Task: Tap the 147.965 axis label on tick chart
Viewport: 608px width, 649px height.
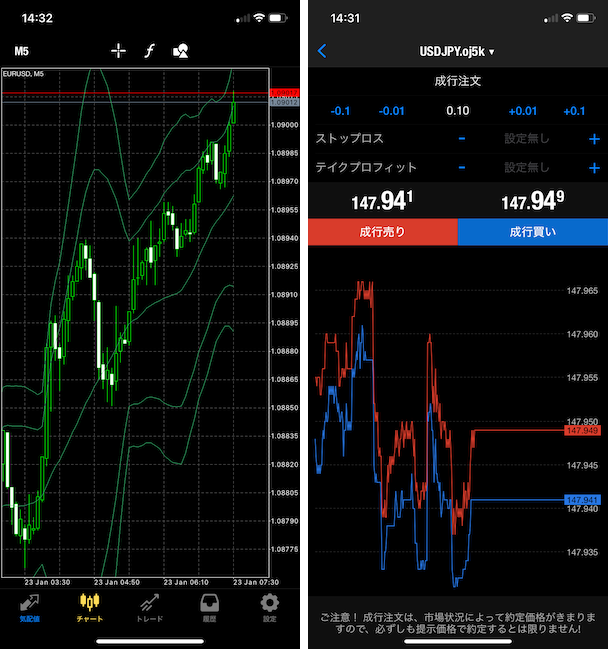Action: tap(582, 291)
